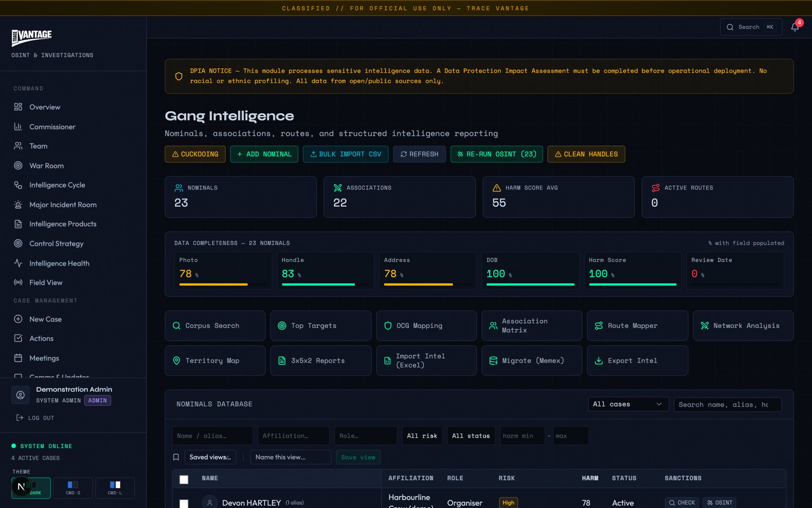Viewport: 812px width, 508px height.
Task: Click the Log Out arrow icon
Action: (x=20, y=418)
